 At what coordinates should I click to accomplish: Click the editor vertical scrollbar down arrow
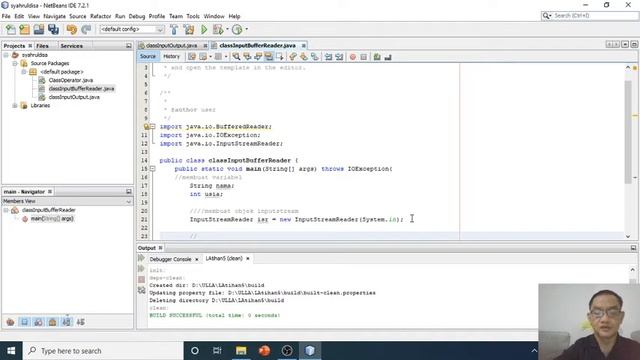coord(628,236)
